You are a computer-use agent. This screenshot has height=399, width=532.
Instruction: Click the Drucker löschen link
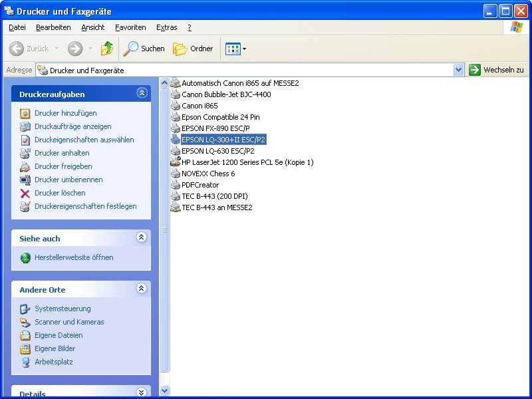pyautogui.click(x=60, y=193)
